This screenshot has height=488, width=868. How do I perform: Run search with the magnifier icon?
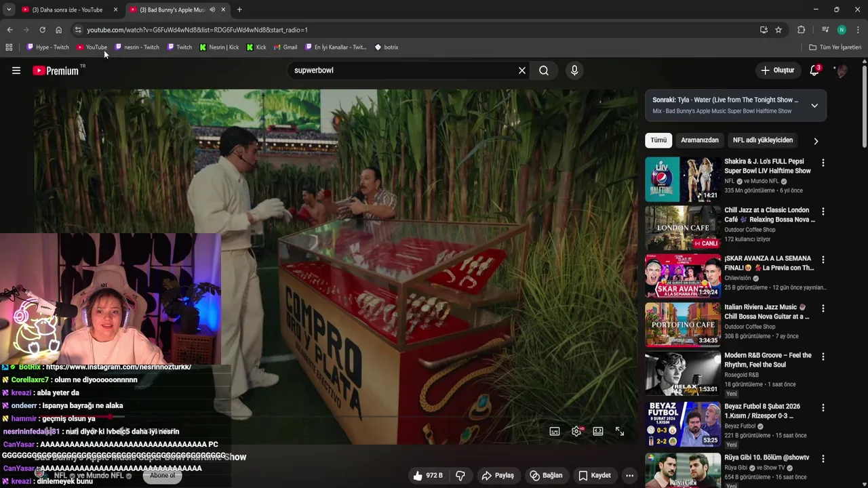tap(544, 70)
